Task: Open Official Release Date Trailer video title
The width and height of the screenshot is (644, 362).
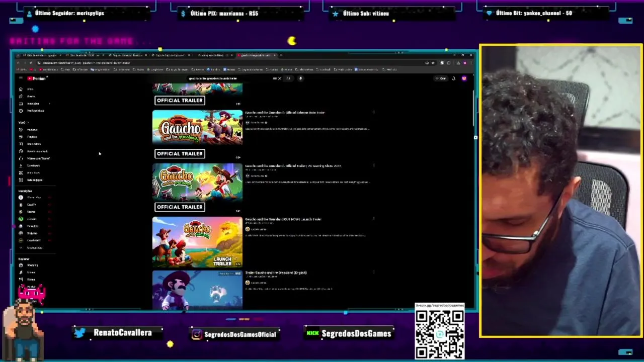Action: coord(285,113)
